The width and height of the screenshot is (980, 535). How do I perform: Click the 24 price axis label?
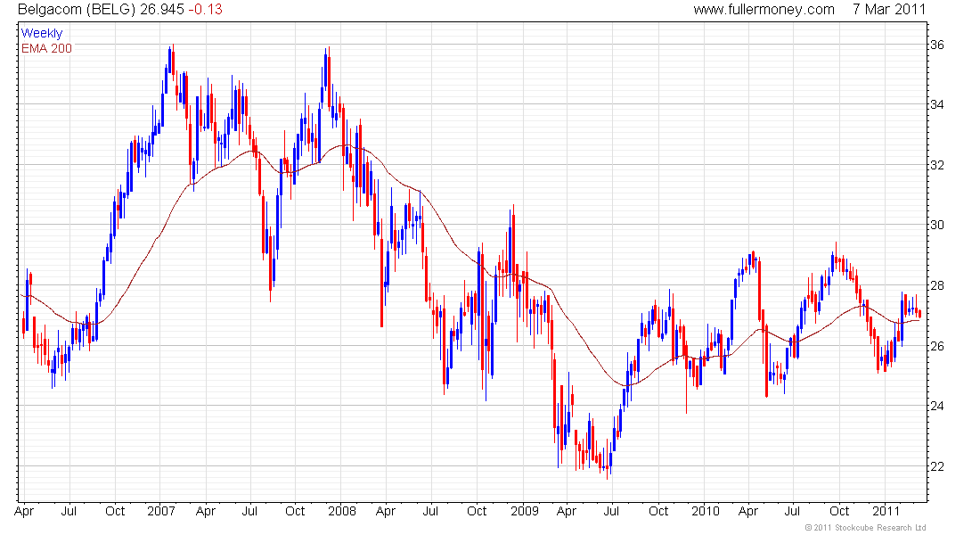[x=937, y=406]
